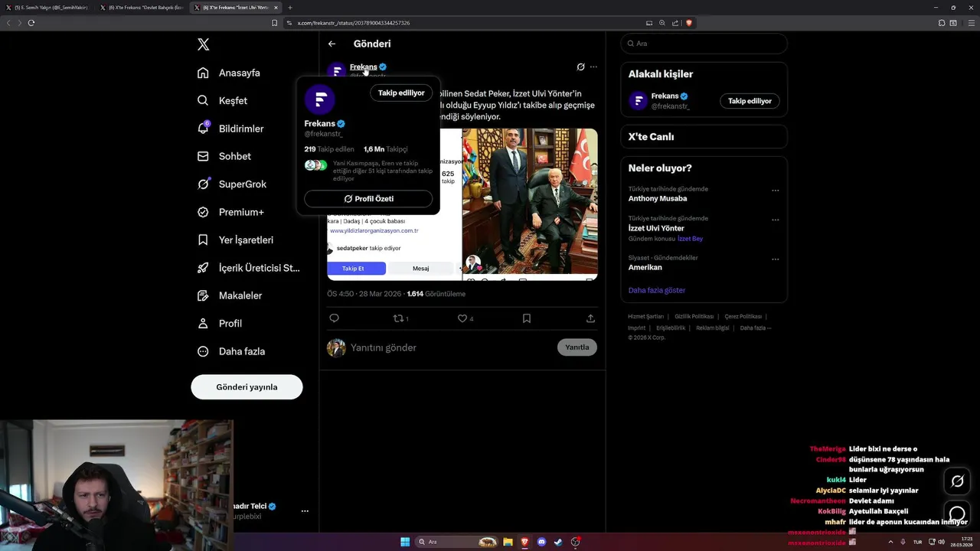Viewport: 980px width, 551px height.
Task: Open Gizlilik Politikası footer link
Action: (x=694, y=316)
